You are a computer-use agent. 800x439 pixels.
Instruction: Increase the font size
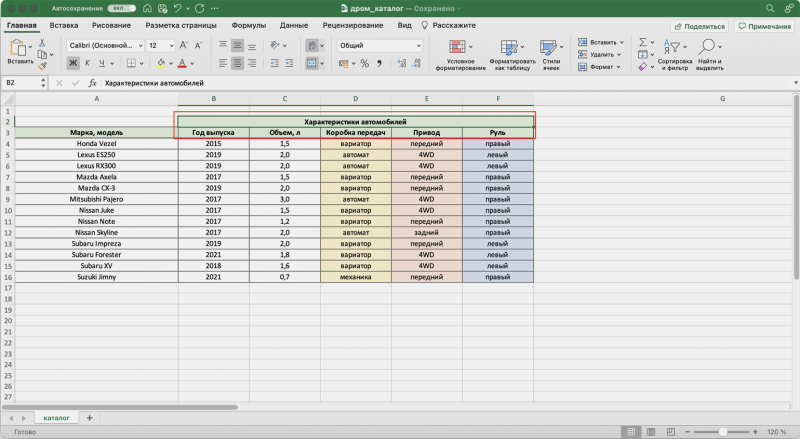click(x=184, y=45)
